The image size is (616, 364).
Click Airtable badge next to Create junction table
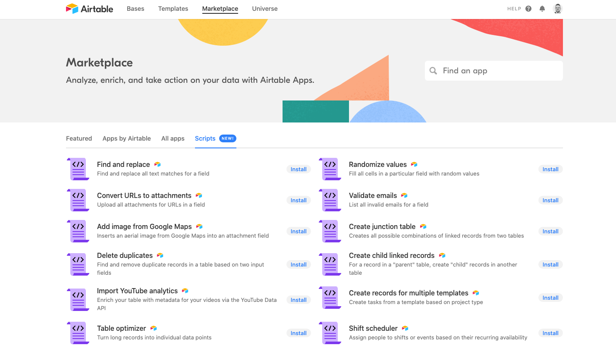(x=423, y=226)
